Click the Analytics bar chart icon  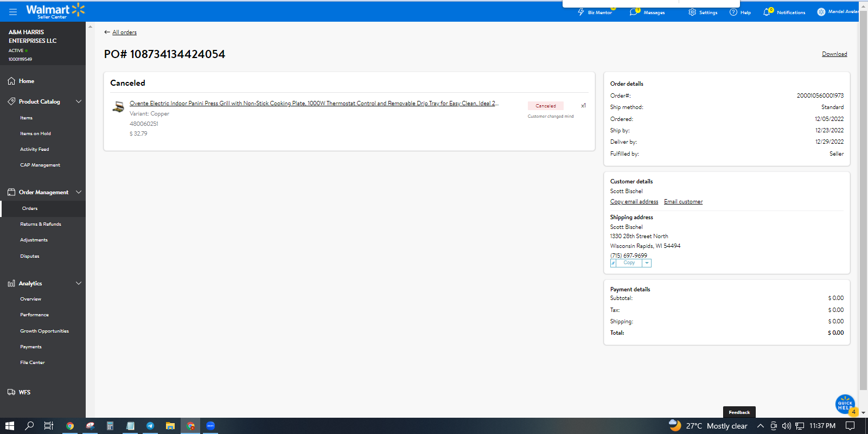(11, 283)
